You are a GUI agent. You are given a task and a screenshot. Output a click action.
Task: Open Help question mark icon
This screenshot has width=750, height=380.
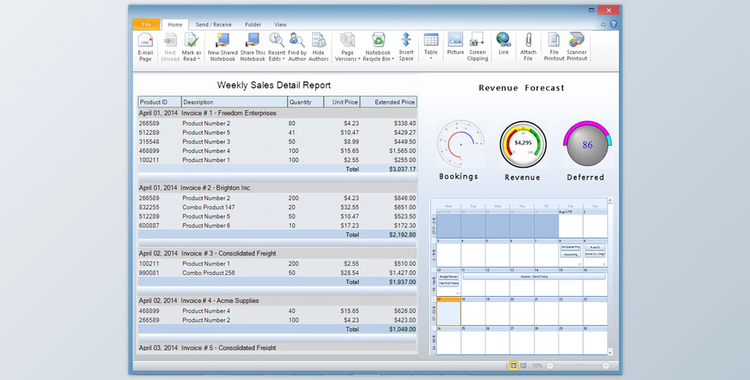pyautogui.click(x=613, y=24)
